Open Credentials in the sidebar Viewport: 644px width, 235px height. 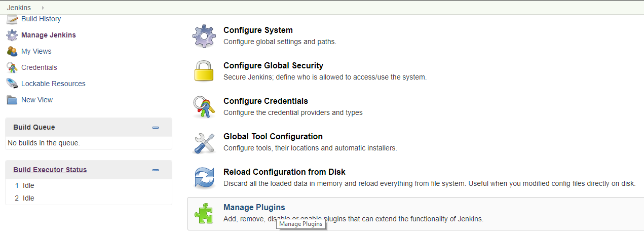coord(39,67)
